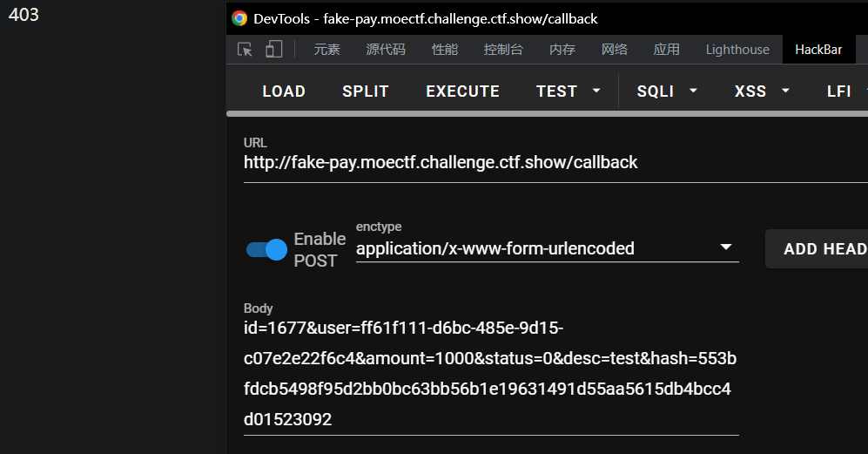
Task: Open the SQLI dropdown menu
Action: [667, 91]
